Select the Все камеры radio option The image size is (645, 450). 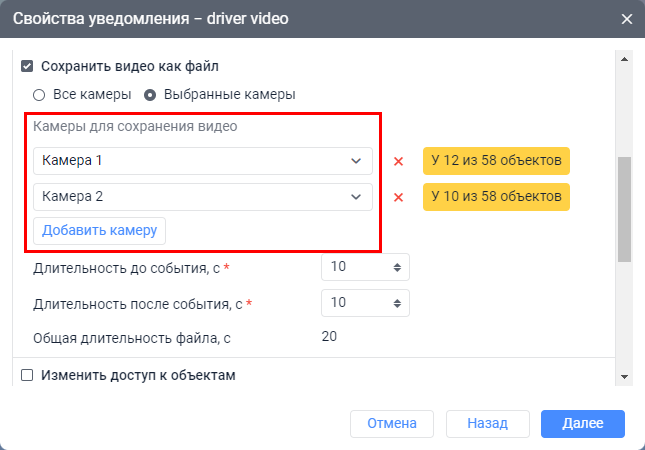(x=40, y=95)
